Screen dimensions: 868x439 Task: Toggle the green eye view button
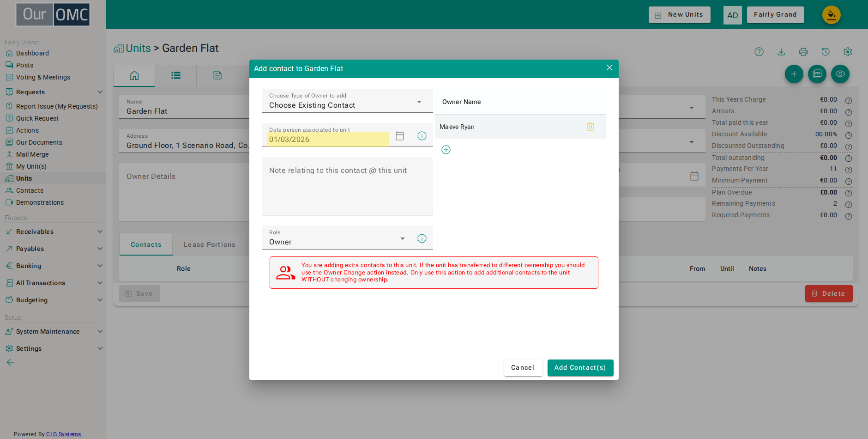click(840, 74)
